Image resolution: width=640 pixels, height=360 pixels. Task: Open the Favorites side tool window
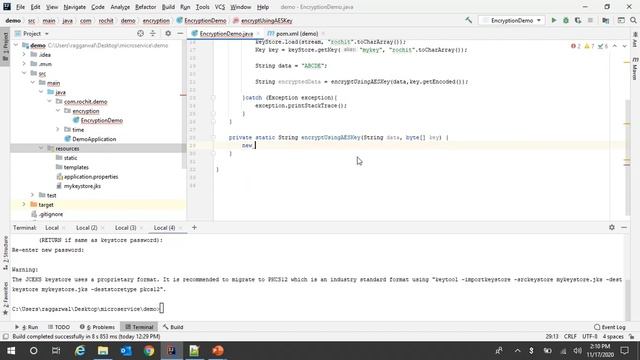(x=5, y=298)
